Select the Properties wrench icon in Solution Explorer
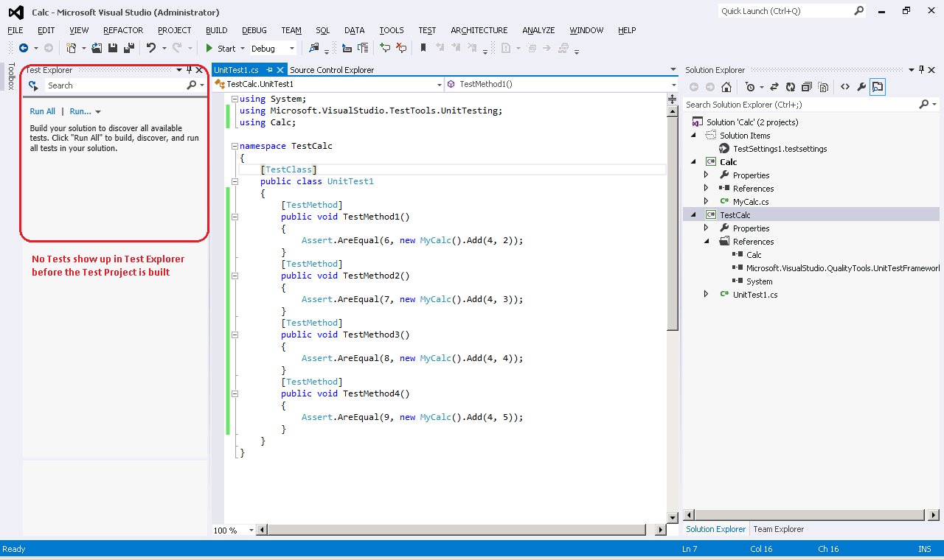This screenshot has height=560, width=944. click(x=861, y=86)
